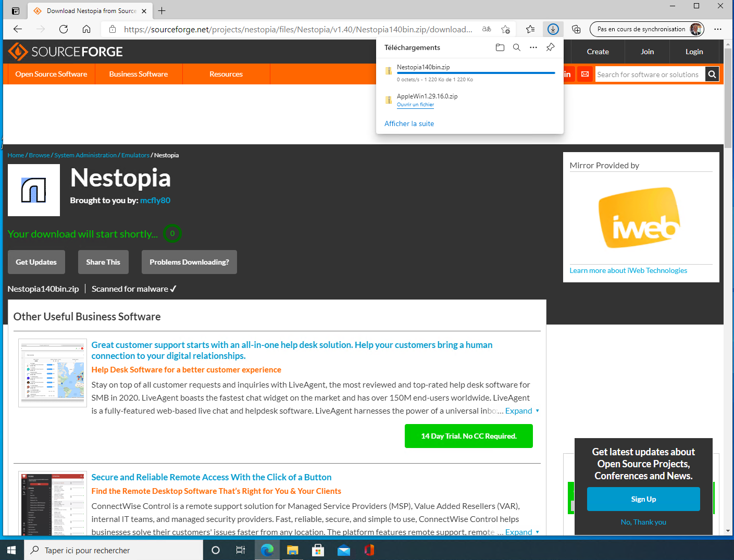The image size is (734, 560).
Task: Click the LiveAgent screenshot thumbnail
Action: coord(52,373)
